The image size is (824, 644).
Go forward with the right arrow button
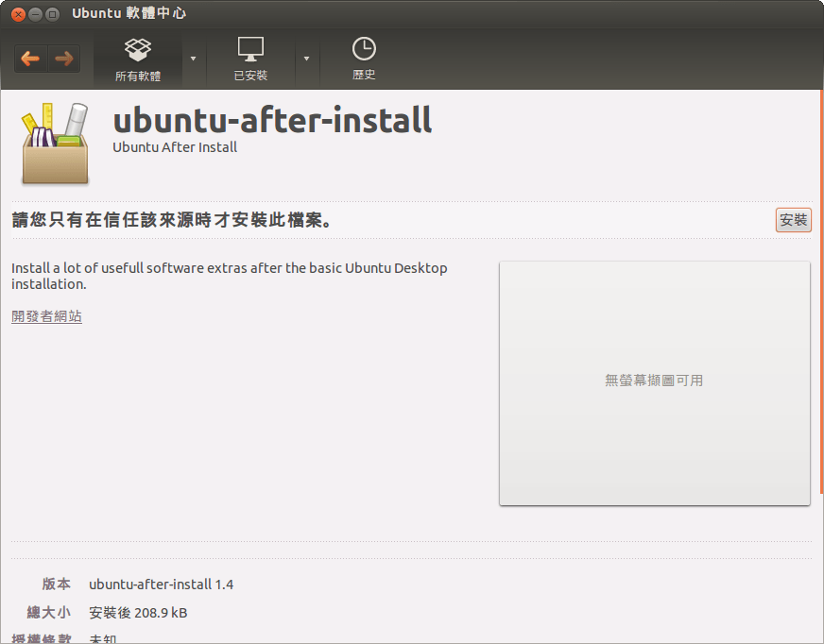(64, 59)
